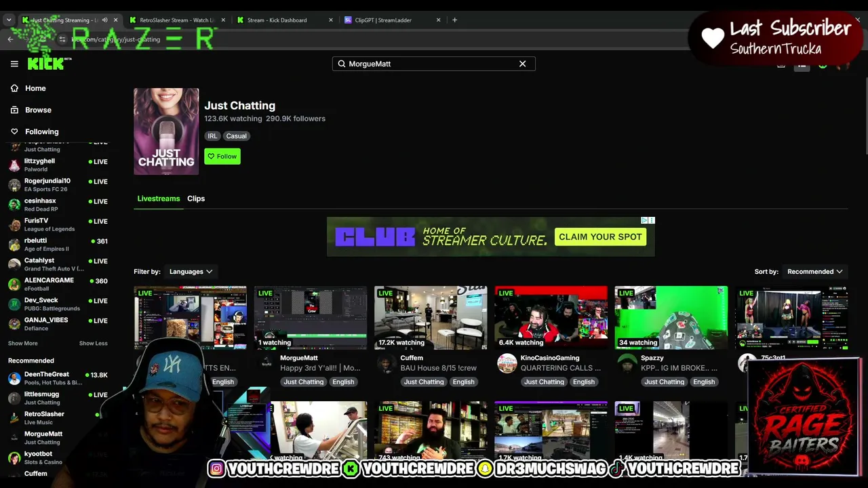Expand the following list with Show More
The height and width of the screenshot is (488, 868).
coord(23,344)
